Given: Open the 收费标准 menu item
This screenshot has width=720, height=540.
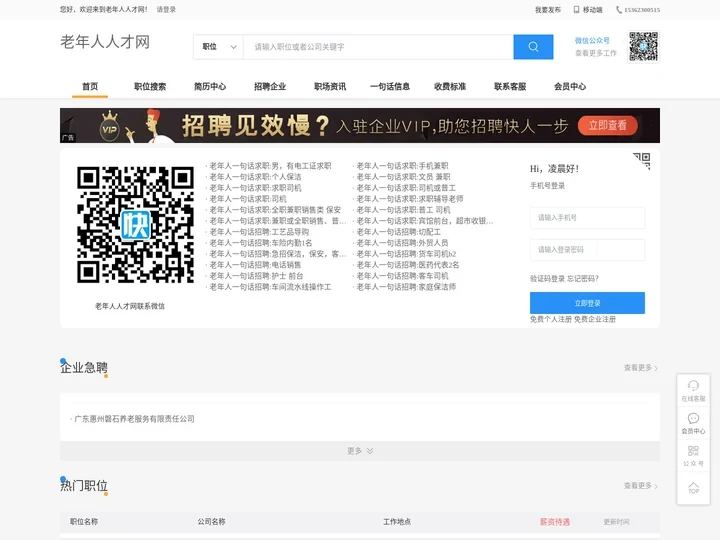Looking at the screenshot, I should point(450,86).
